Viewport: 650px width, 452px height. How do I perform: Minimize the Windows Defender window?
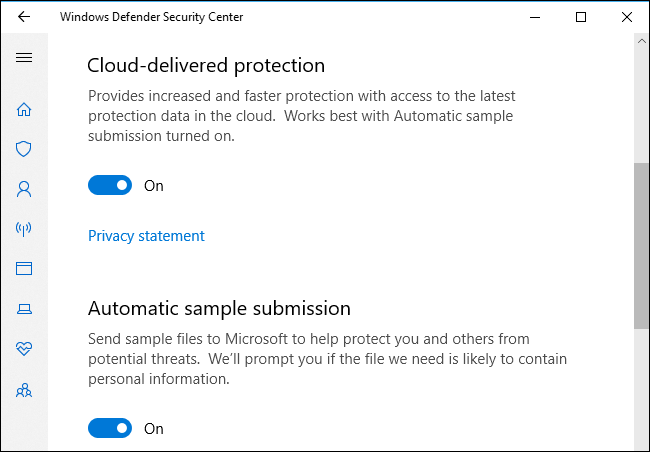point(535,17)
